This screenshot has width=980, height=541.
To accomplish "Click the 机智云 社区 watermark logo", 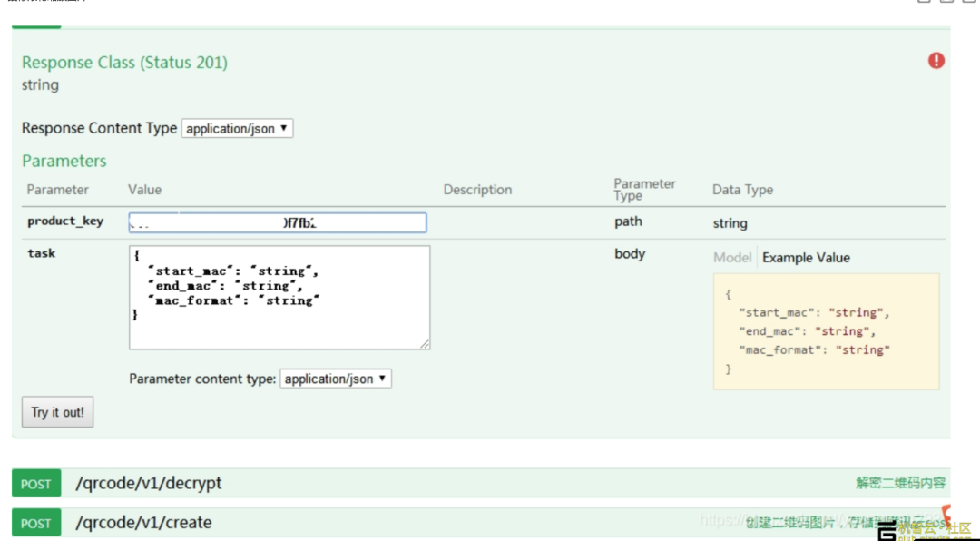I will click(926, 530).
